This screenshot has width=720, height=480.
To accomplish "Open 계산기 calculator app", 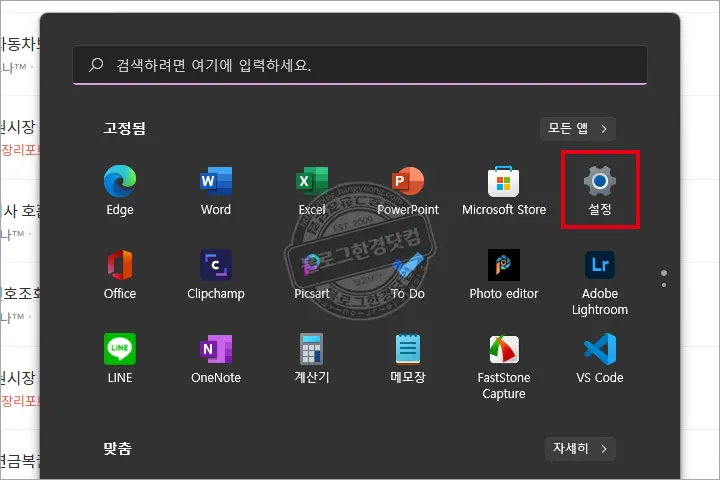I will click(x=312, y=358).
